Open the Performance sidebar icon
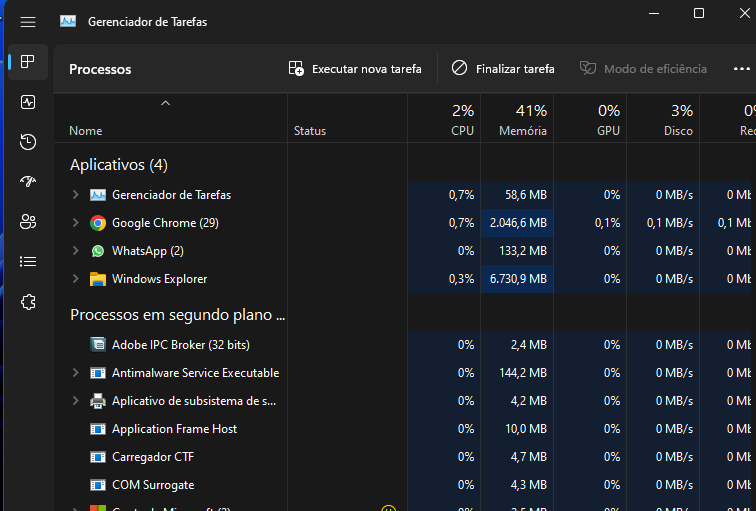756x511 pixels. [x=28, y=102]
